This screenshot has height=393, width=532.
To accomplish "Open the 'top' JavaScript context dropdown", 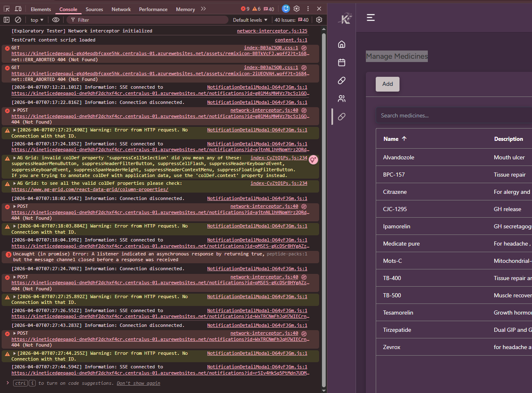I will (37, 20).
